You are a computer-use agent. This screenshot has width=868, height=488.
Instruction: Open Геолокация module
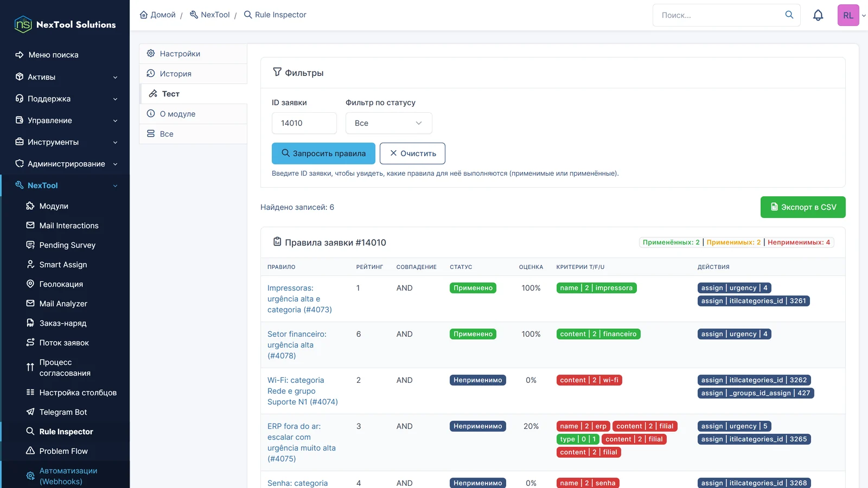click(61, 284)
